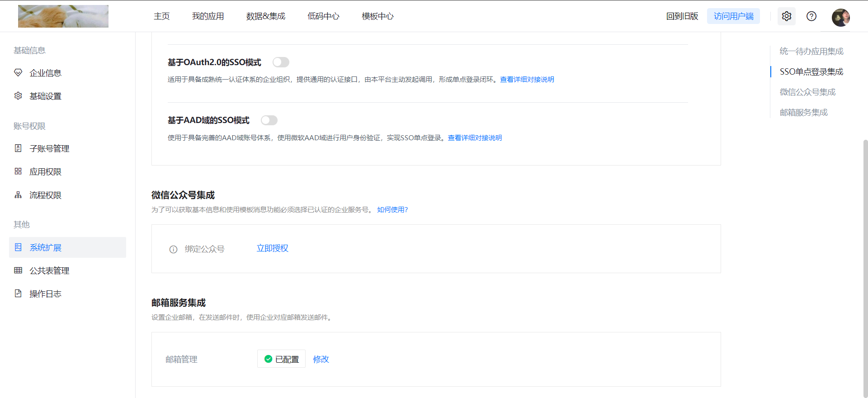Click the 子账号管理 sidebar icon

(18, 148)
